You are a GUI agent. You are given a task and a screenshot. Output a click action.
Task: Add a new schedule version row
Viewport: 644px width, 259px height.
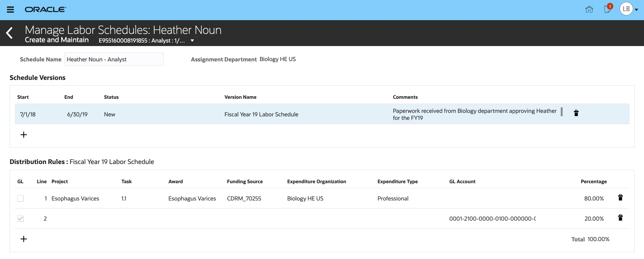(x=24, y=135)
